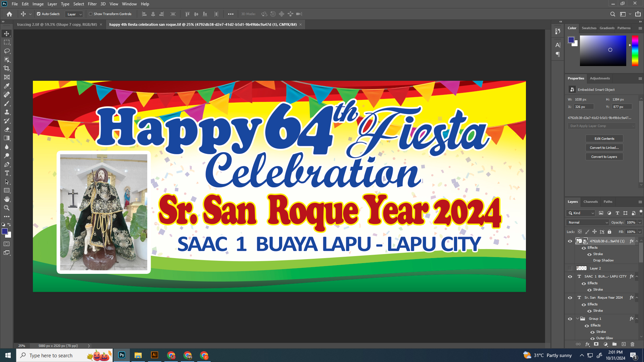Select the Eyedropper tool
This screenshot has width=644, height=362.
7,86
